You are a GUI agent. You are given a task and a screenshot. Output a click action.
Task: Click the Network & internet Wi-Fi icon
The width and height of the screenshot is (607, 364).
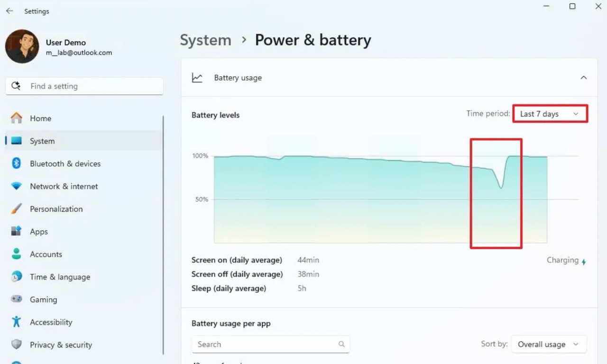click(17, 186)
